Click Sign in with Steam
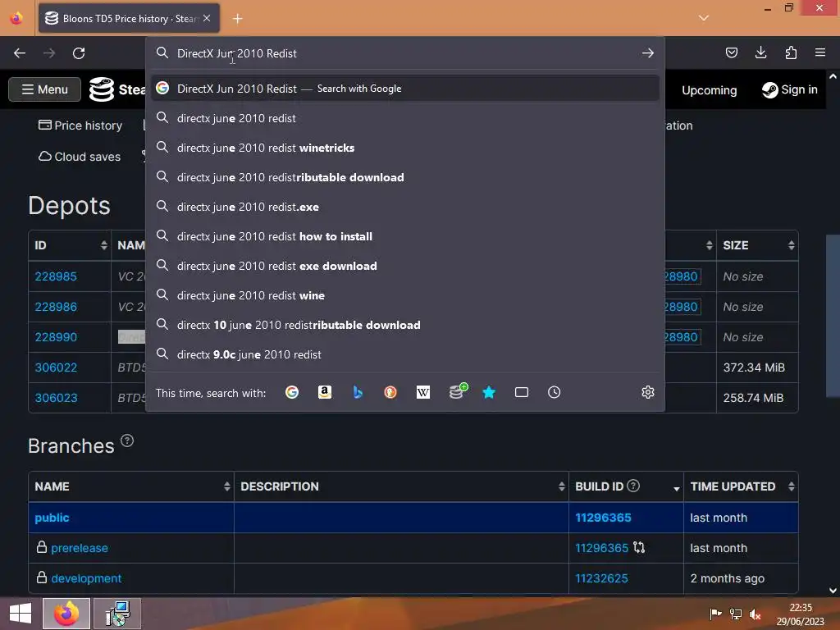Image resolution: width=840 pixels, height=630 pixels. (790, 89)
